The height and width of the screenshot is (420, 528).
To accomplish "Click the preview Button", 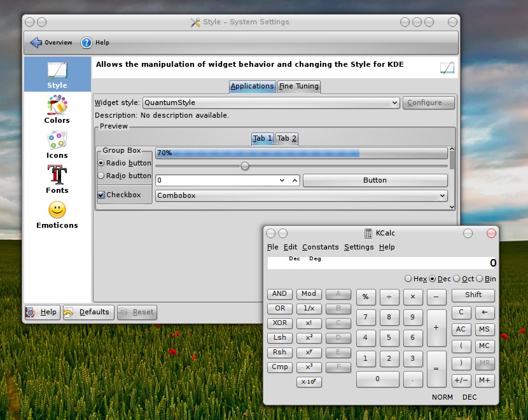I will (375, 180).
